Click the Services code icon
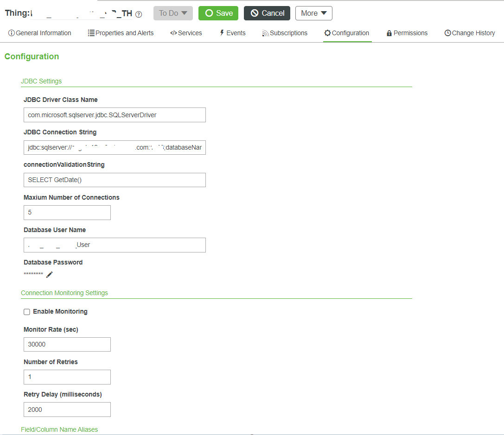 (174, 33)
